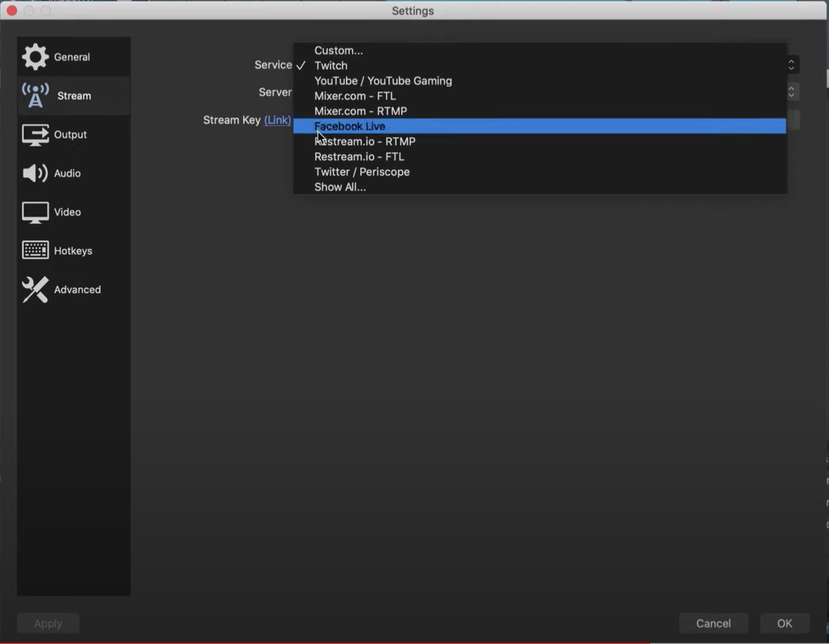The height and width of the screenshot is (644, 829).
Task: Click the Output monitor icon
Action: coord(35,135)
